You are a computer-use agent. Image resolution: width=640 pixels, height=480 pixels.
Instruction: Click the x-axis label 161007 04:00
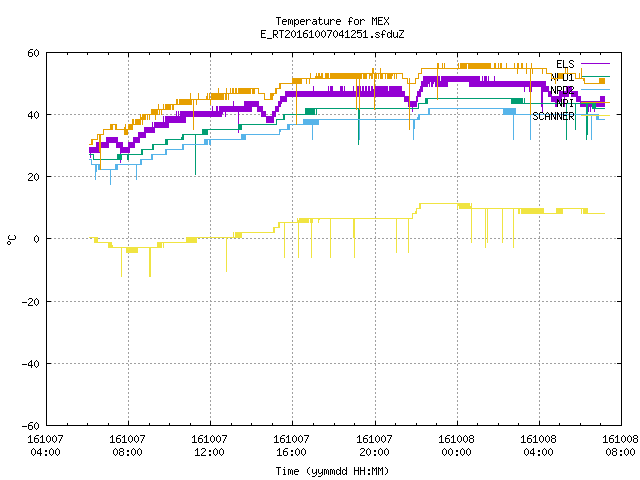pyautogui.click(x=45, y=445)
